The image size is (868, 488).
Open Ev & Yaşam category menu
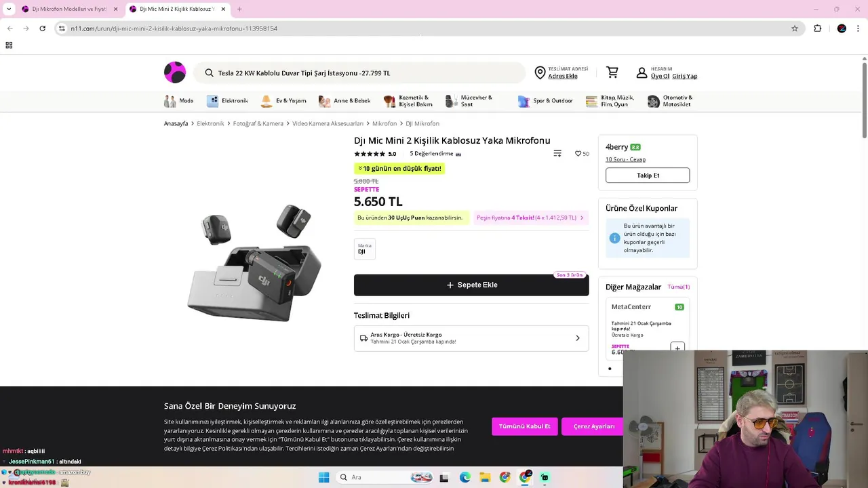283,101
